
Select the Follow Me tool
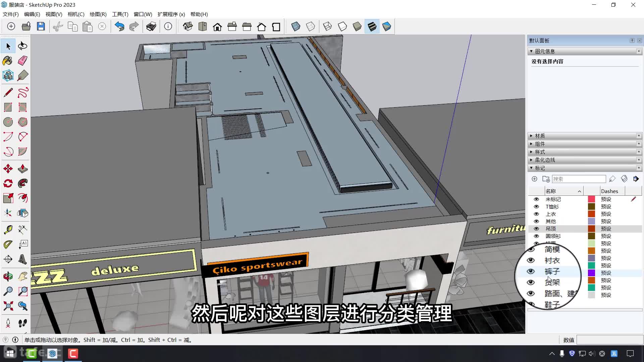(x=23, y=183)
